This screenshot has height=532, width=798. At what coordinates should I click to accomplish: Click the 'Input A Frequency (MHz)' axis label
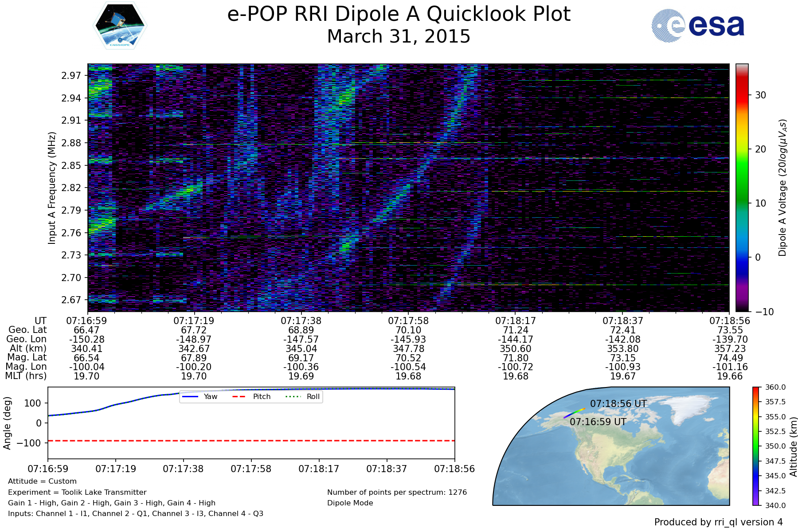coord(52,188)
